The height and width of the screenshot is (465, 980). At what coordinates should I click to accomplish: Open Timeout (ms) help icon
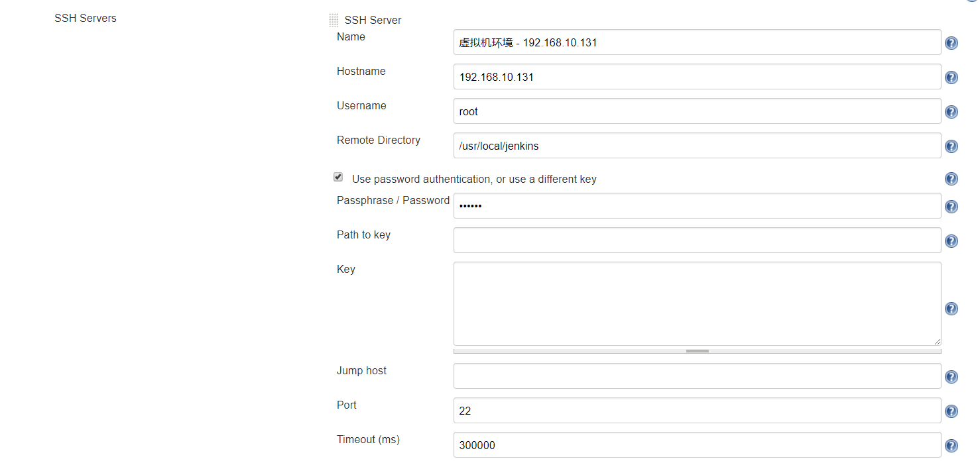pos(951,446)
